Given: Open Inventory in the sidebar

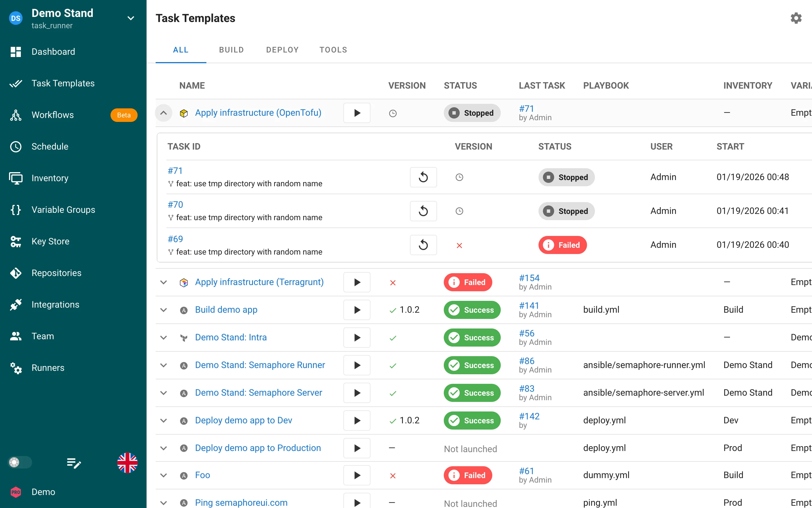Looking at the screenshot, I should point(73,178).
